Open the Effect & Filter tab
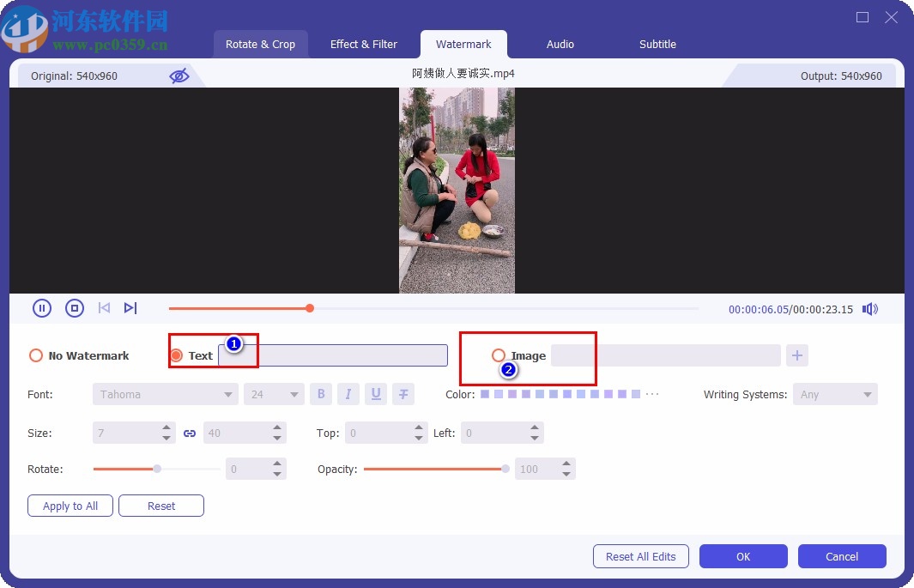Image resolution: width=914 pixels, height=588 pixels. (x=364, y=44)
